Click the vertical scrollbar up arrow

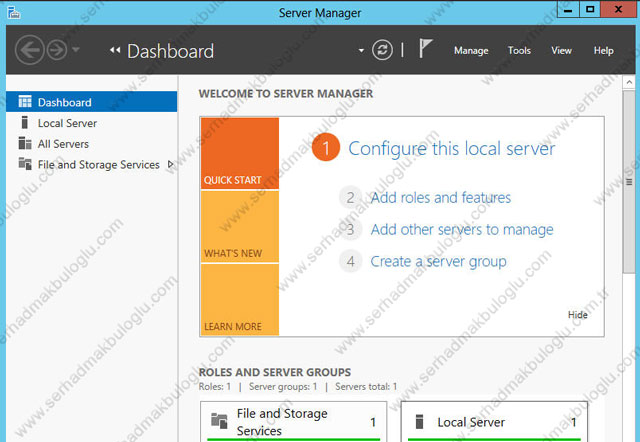coord(629,82)
